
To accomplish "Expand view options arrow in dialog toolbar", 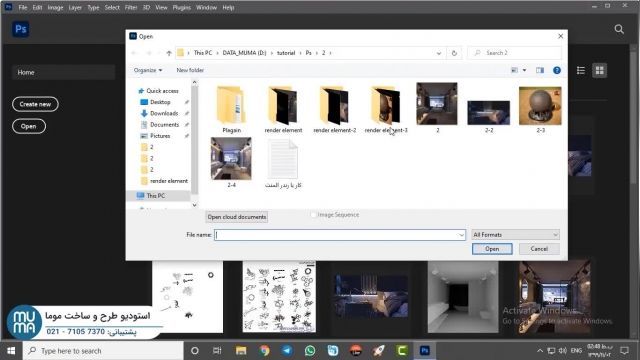I will pyautogui.click(x=524, y=70).
